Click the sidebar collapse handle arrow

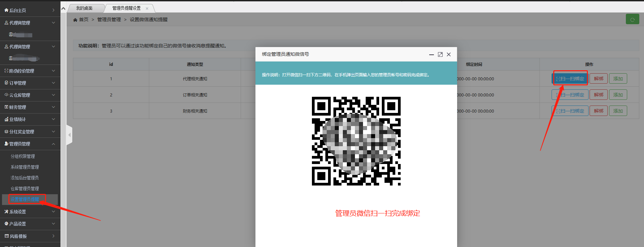[69, 135]
